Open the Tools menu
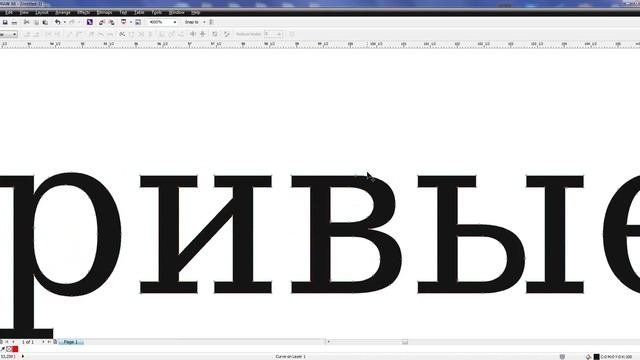Viewport: 640px width, 360px height. [156, 13]
